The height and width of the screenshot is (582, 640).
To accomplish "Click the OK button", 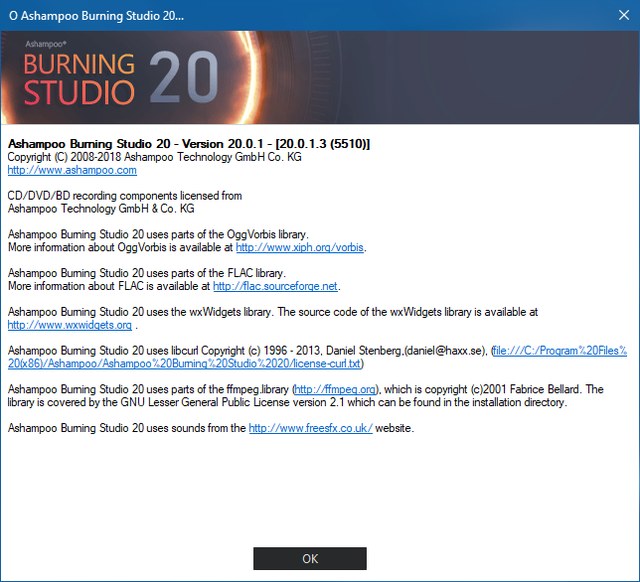I will [310, 558].
